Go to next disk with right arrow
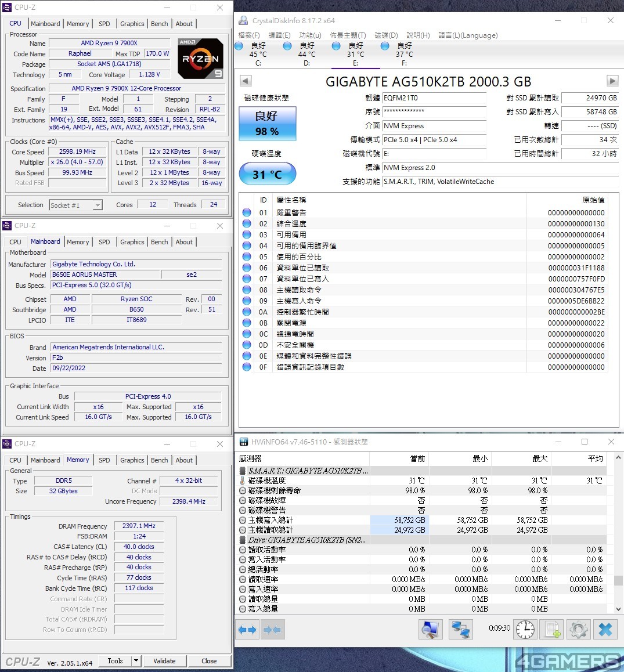This screenshot has height=672, width=624. 612,81
